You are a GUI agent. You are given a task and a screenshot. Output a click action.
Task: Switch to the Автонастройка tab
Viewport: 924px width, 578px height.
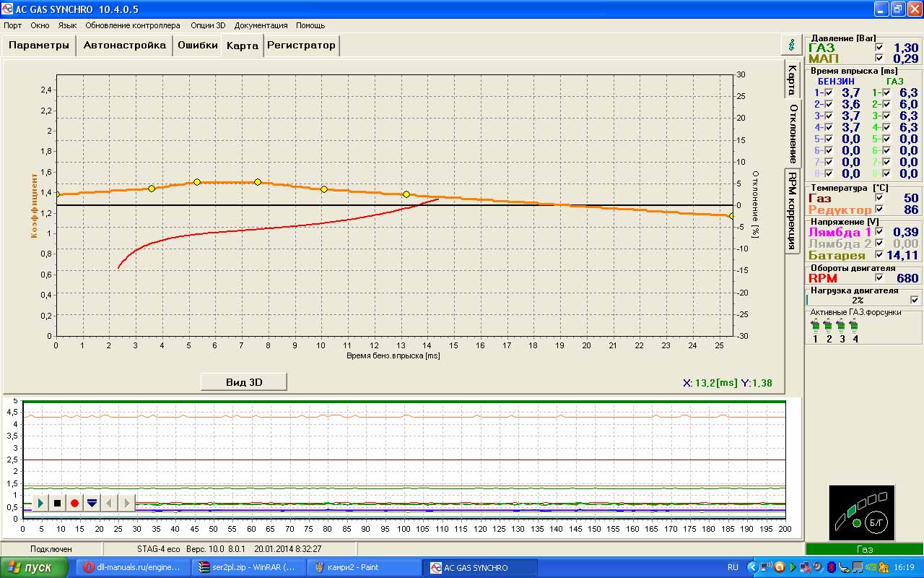pyautogui.click(x=125, y=45)
